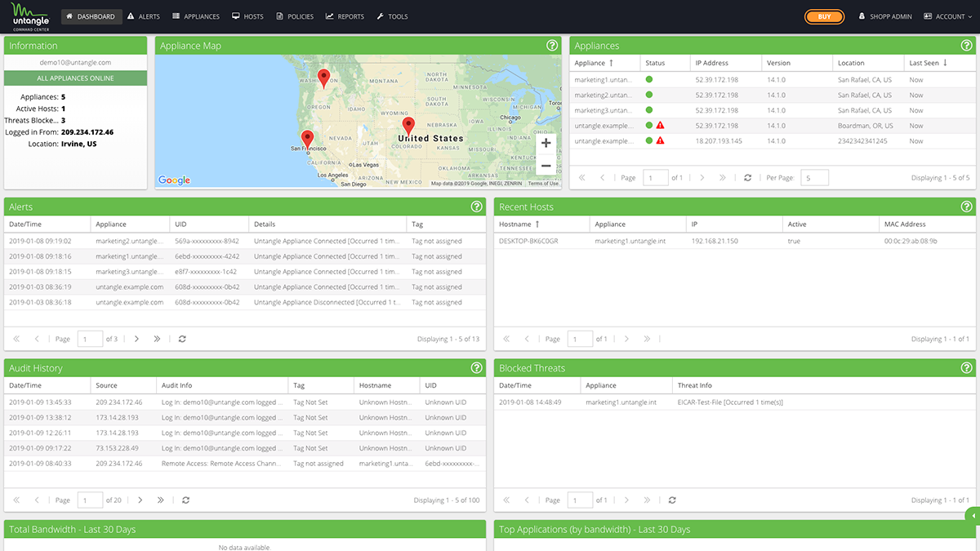
Task: Open Google logo link on map
Action: [174, 180]
